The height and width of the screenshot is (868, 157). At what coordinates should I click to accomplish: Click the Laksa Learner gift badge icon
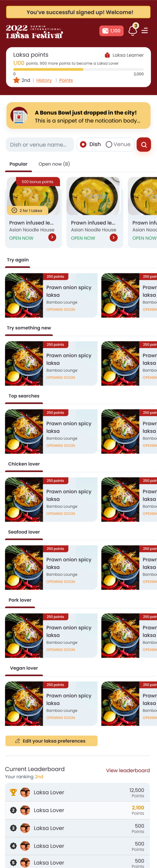point(108,55)
